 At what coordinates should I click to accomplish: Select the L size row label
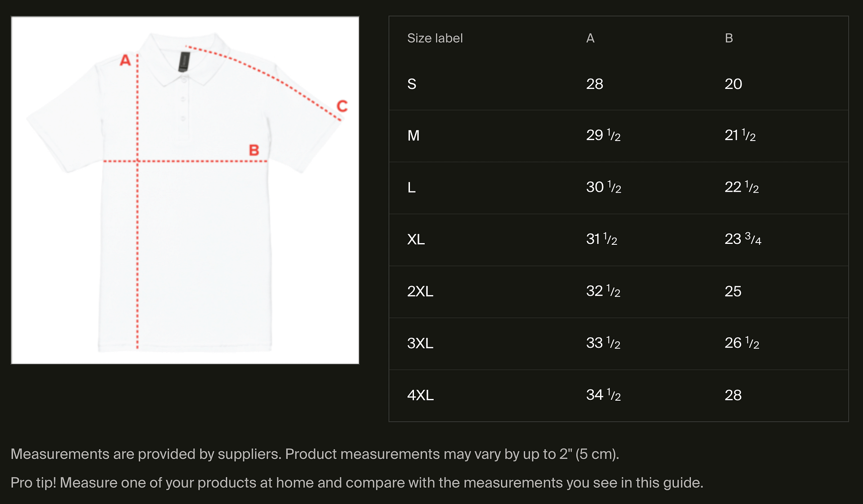click(411, 187)
